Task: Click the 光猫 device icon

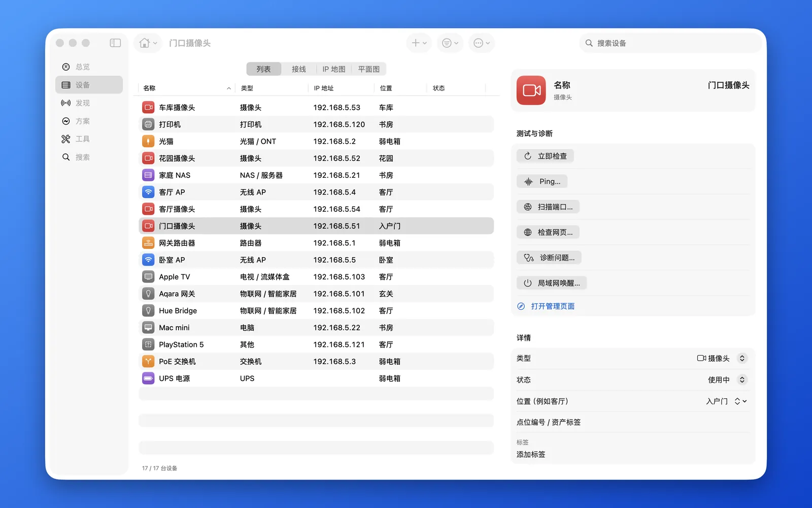Action: click(148, 141)
